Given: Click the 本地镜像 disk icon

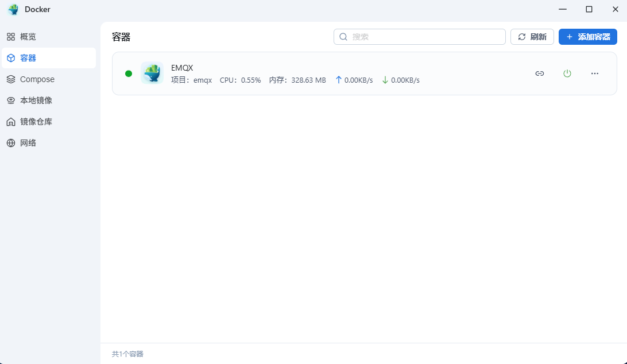Looking at the screenshot, I should click(11, 100).
